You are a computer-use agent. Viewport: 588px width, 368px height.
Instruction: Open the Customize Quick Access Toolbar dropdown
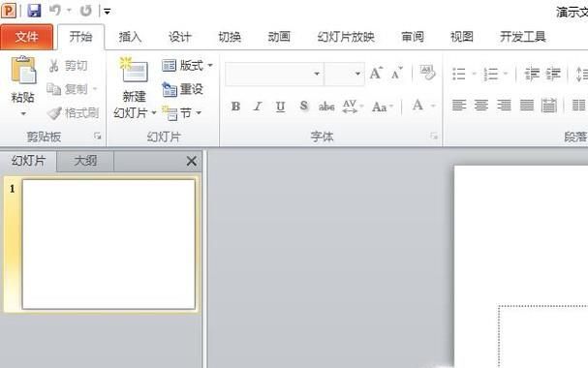[108, 12]
